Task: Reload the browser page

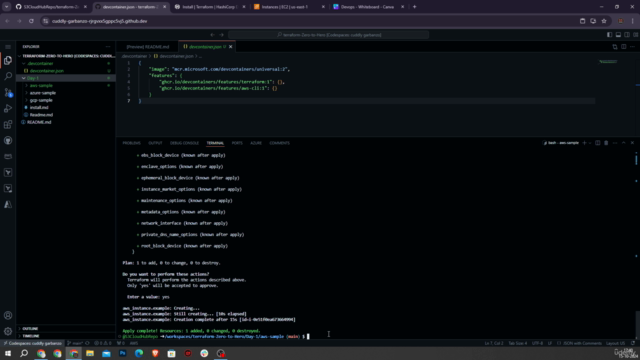Action: point(31,21)
